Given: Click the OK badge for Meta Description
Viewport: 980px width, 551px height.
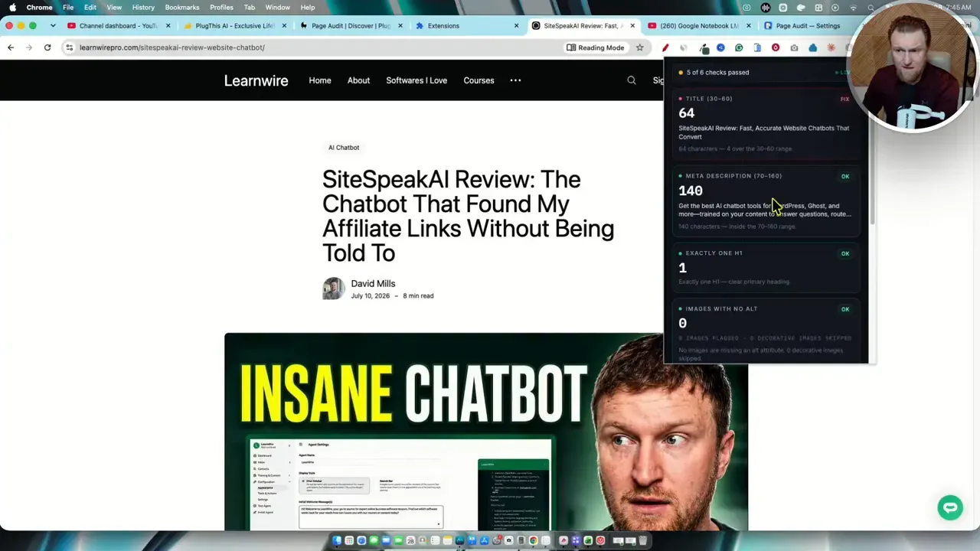Looking at the screenshot, I should click(845, 177).
